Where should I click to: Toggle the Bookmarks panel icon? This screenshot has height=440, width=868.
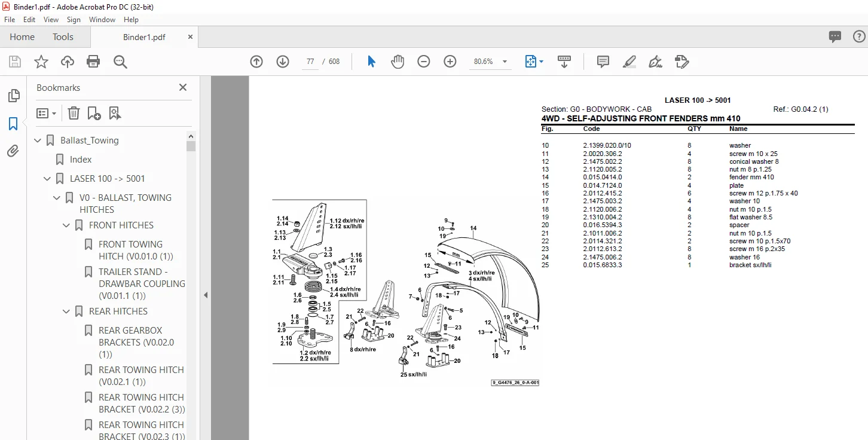point(13,124)
